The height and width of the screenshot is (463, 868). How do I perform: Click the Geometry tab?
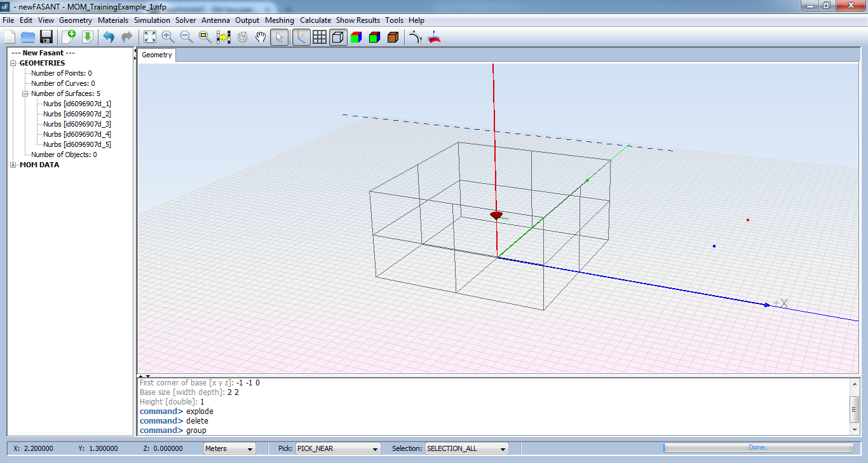(157, 55)
